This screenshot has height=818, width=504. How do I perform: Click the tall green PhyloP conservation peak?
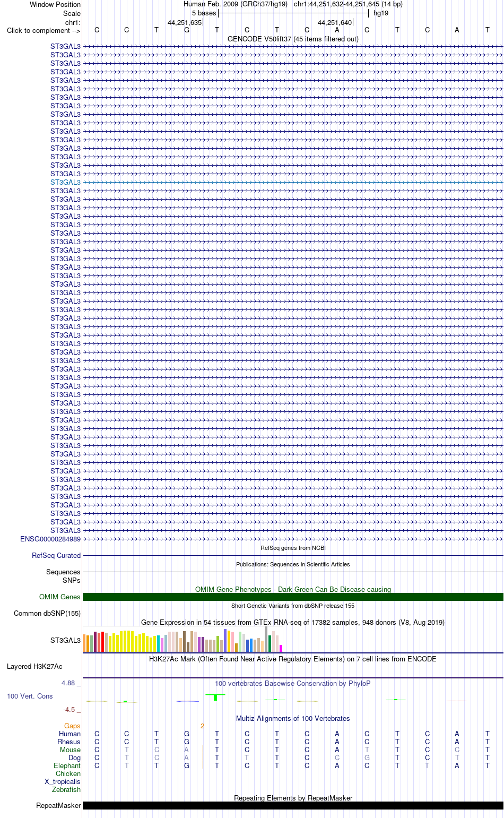(215, 697)
